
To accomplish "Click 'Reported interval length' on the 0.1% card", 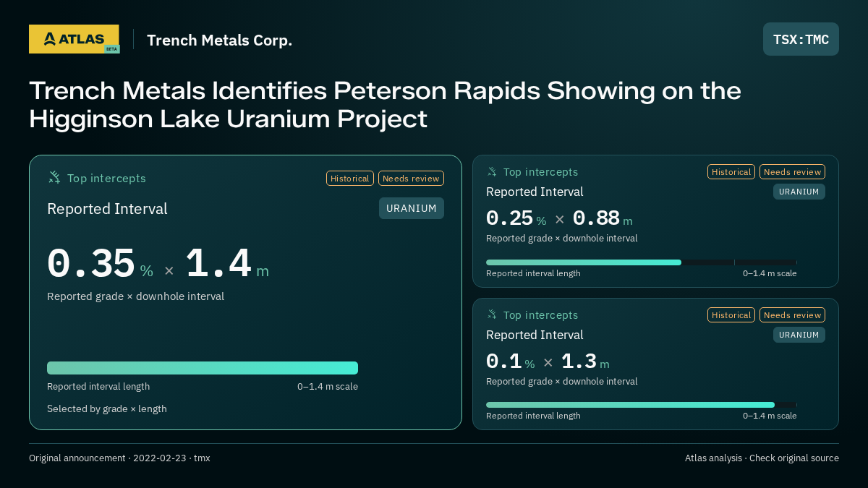I will pos(533,416).
